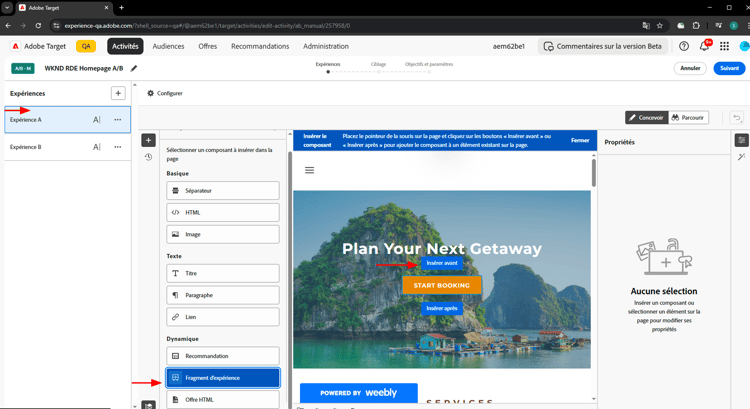This screenshot has height=409, width=750.
Task: Open the Activités tab
Action: pos(125,46)
